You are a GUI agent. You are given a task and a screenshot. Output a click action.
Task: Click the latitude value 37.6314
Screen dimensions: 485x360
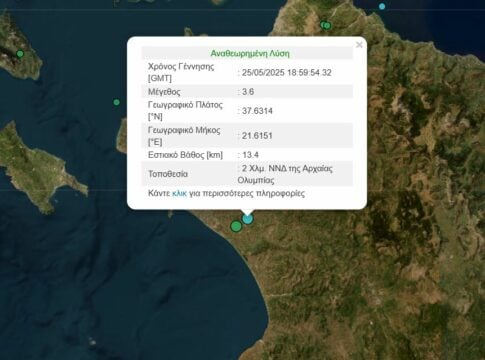(x=257, y=111)
